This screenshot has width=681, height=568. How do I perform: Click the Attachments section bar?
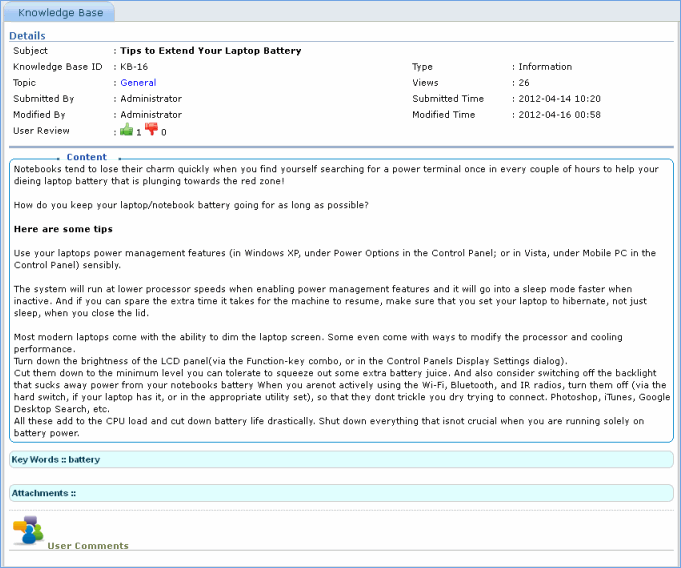tap(340, 493)
